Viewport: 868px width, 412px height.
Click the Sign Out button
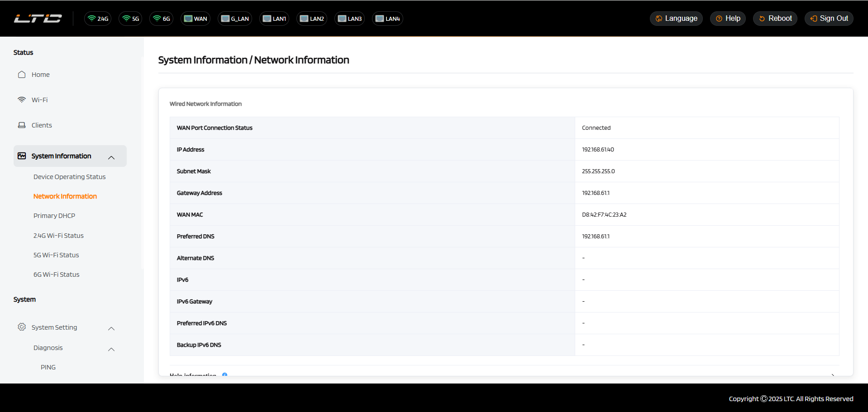point(829,19)
